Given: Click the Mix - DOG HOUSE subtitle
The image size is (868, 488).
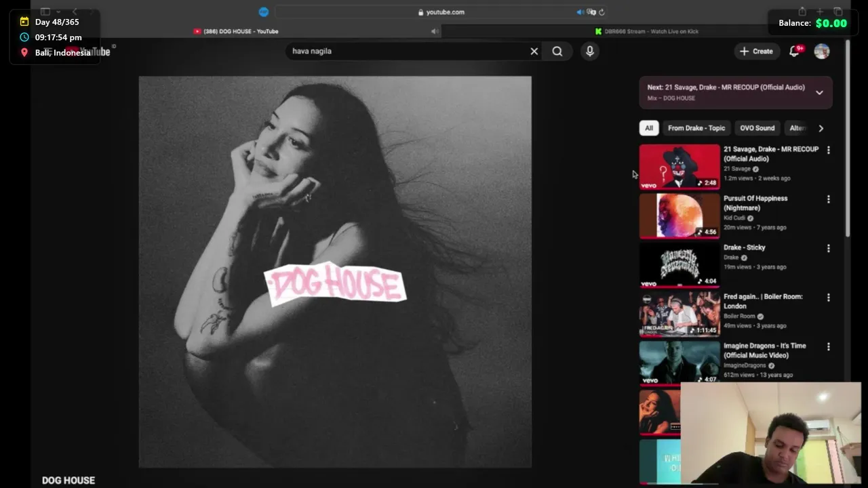Looking at the screenshot, I should coord(671,98).
